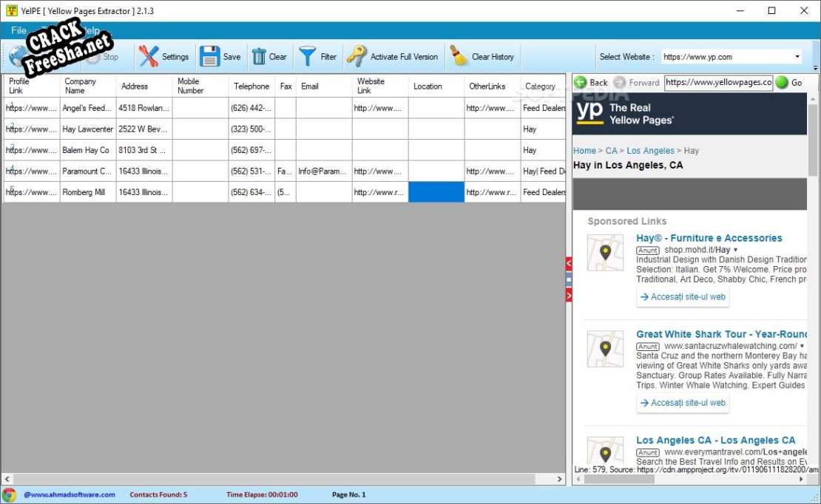Click the browser URL address field

pos(717,83)
